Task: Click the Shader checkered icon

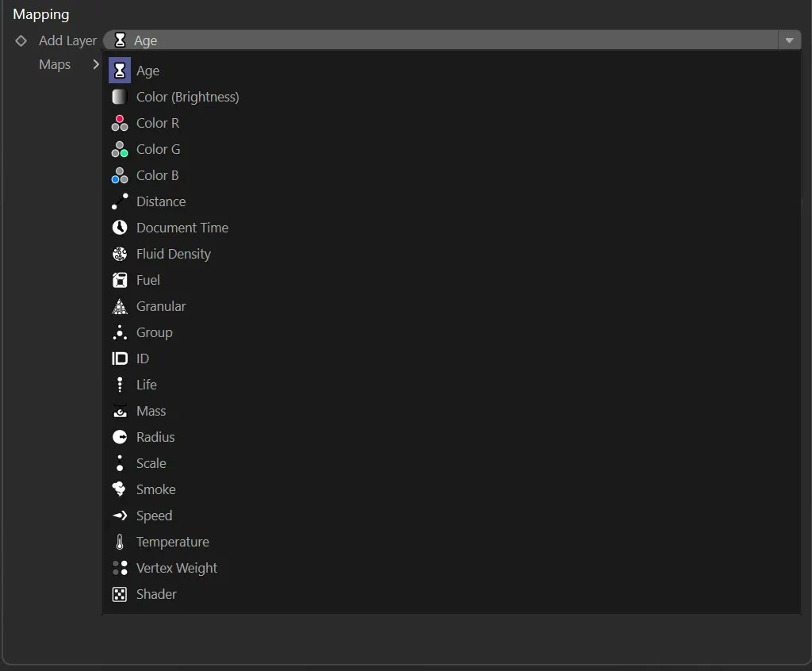Action: [x=120, y=594]
